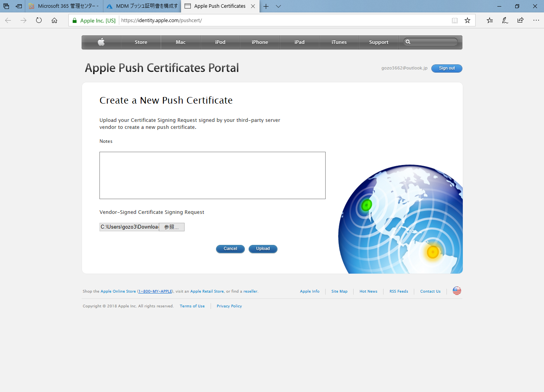This screenshot has height=392, width=544.
Task: Open the Contact Us footer link
Action: click(431, 291)
